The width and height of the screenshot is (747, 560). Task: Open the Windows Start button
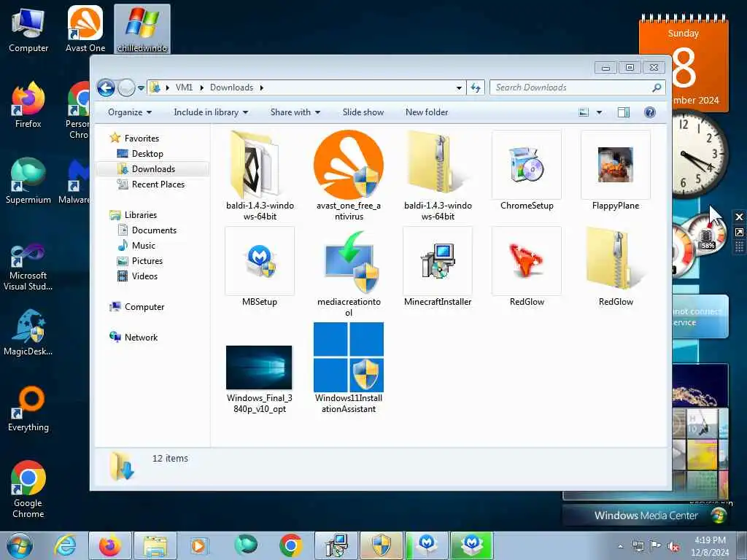[x=20, y=545]
